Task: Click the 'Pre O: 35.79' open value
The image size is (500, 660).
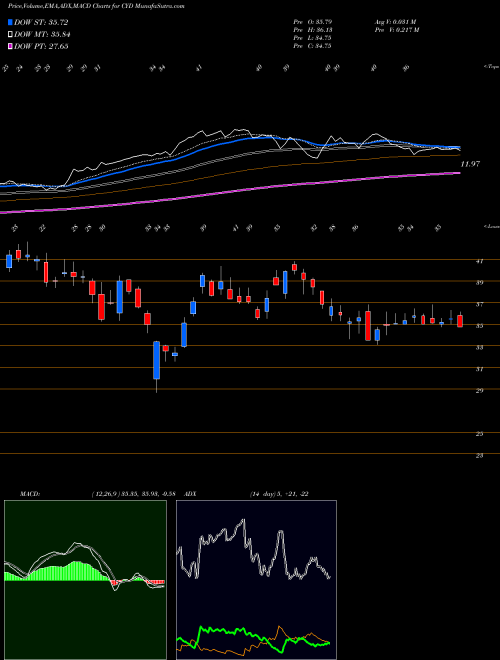Action: click(313, 21)
